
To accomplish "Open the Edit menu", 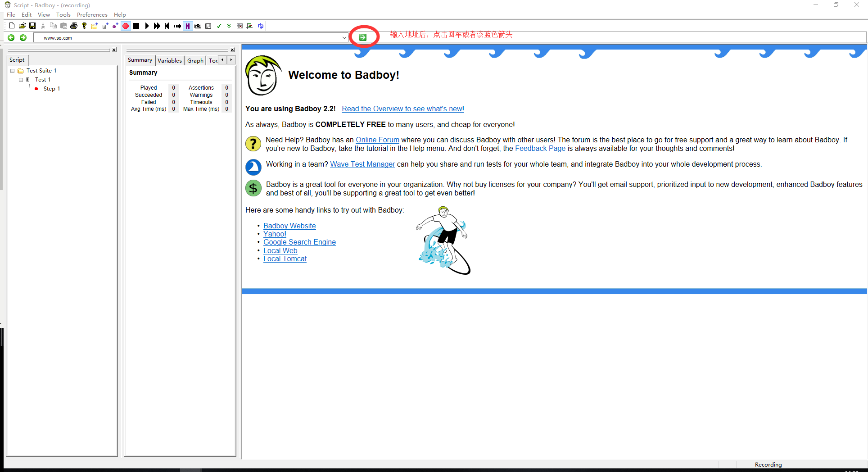I will point(27,14).
